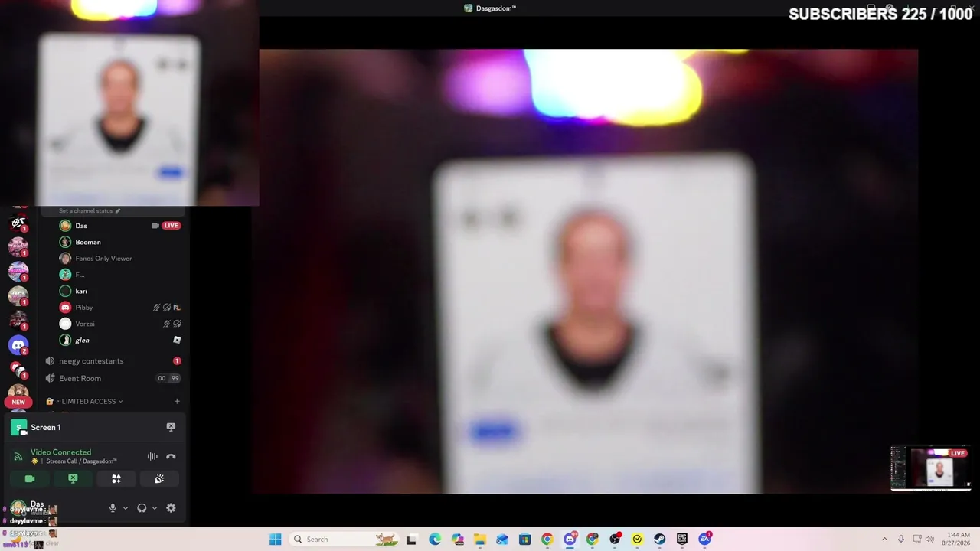The width and height of the screenshot is (980, 551).
Task: Stop screen sharing with the green monitor button
Action: tap(73, 479)
